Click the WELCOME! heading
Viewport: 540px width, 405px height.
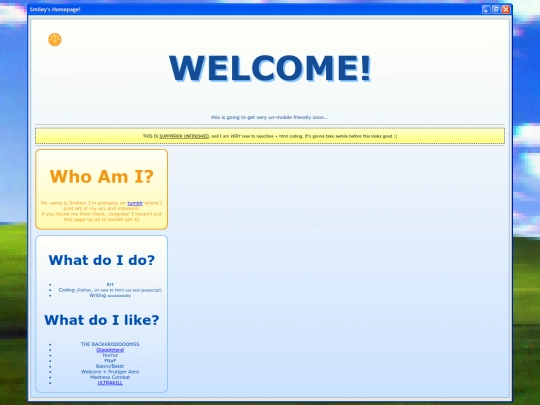(270, 68)
